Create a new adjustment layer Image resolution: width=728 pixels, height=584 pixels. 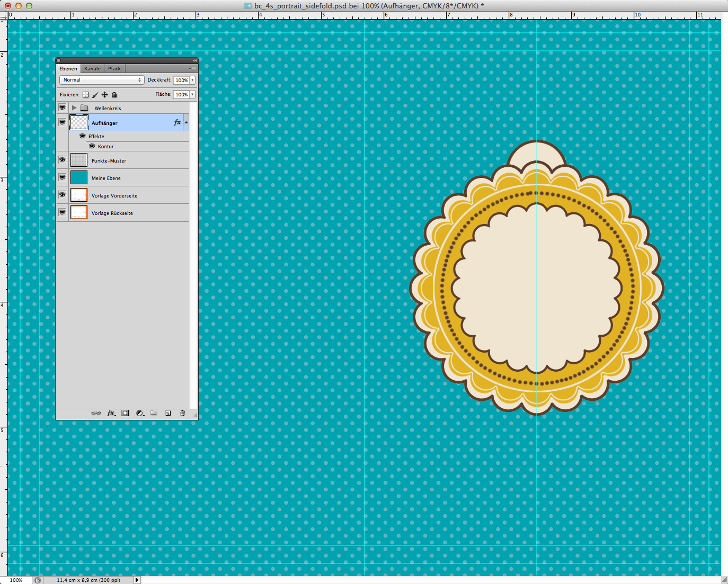pyautogui.click(x=140, y=413)
